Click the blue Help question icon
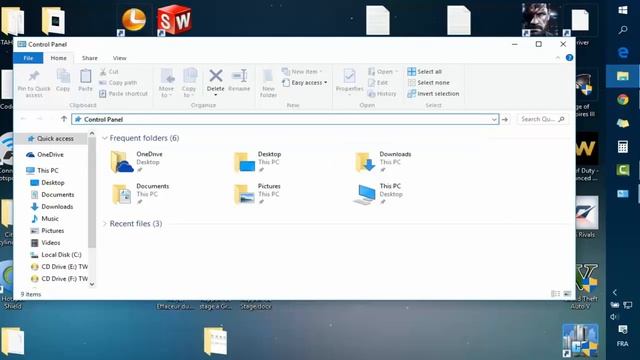 569,58
